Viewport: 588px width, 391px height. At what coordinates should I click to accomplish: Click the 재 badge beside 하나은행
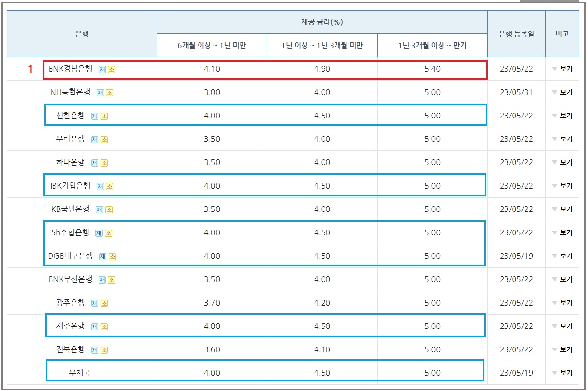tap(94, 162)
